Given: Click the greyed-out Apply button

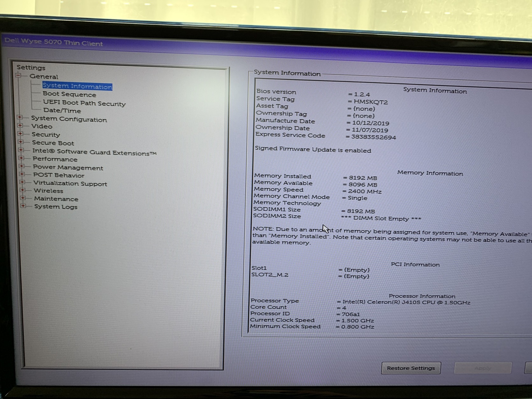Looking at the screenshot, I should pos(483,368).
